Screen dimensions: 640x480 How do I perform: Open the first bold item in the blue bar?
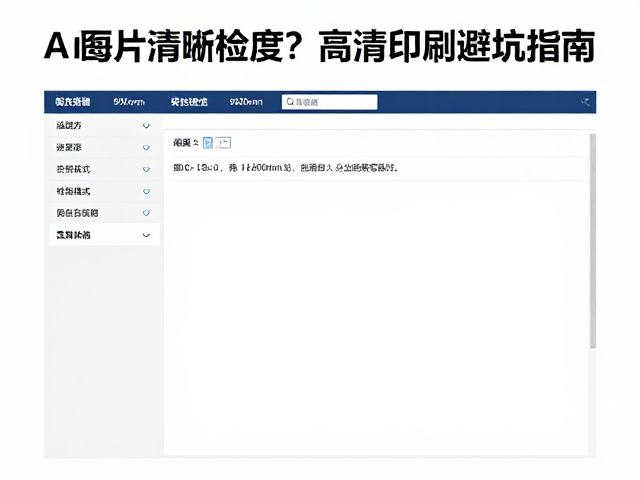[x=73, y=102]
